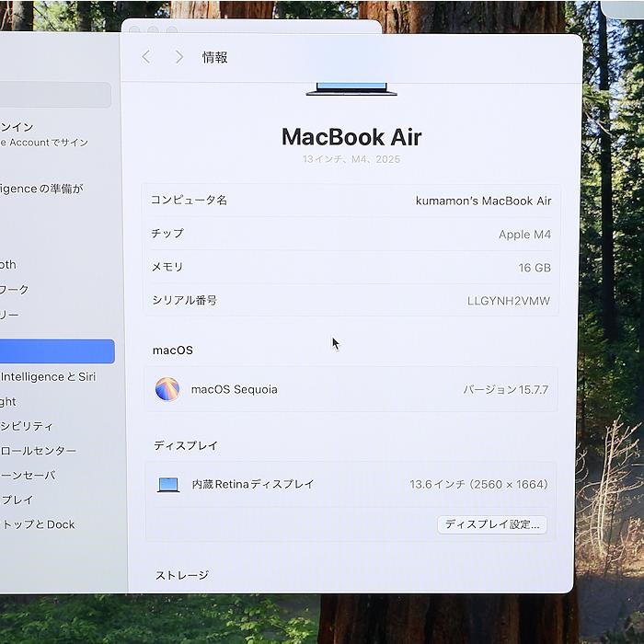Open the sidebar item ending in 'ght'
This screenshot has height=644, width=644.
click(x=8, y=401)
